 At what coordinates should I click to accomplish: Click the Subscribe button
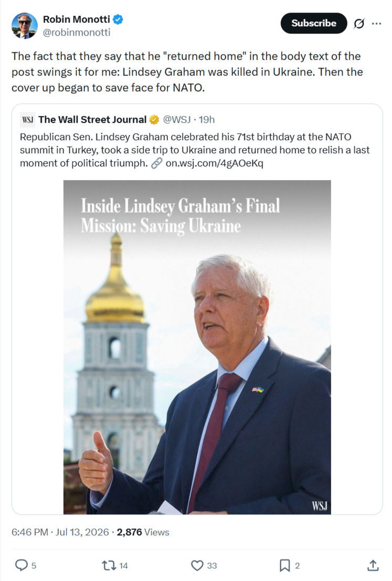point(313,23)
